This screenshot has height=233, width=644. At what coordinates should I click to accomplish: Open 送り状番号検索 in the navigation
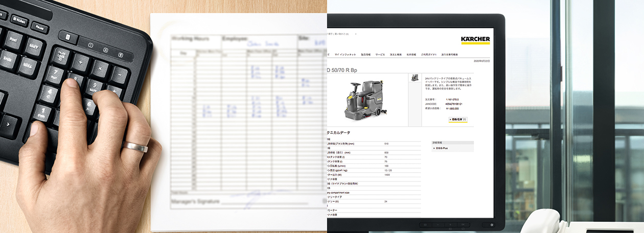(450, 54)
